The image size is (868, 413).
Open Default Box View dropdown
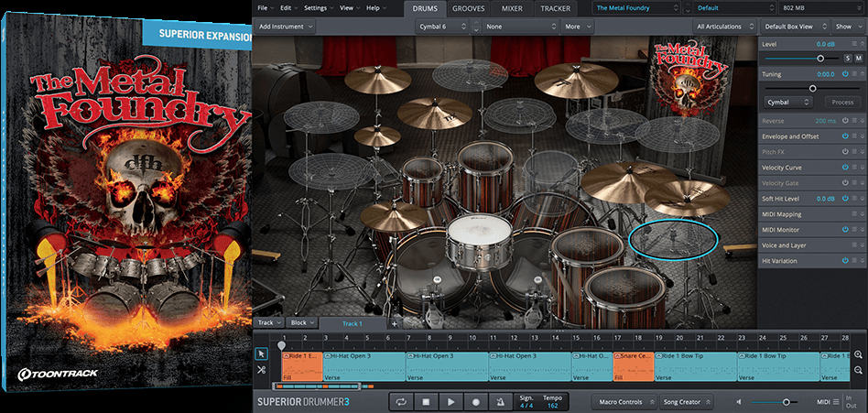tap(796, 27)
